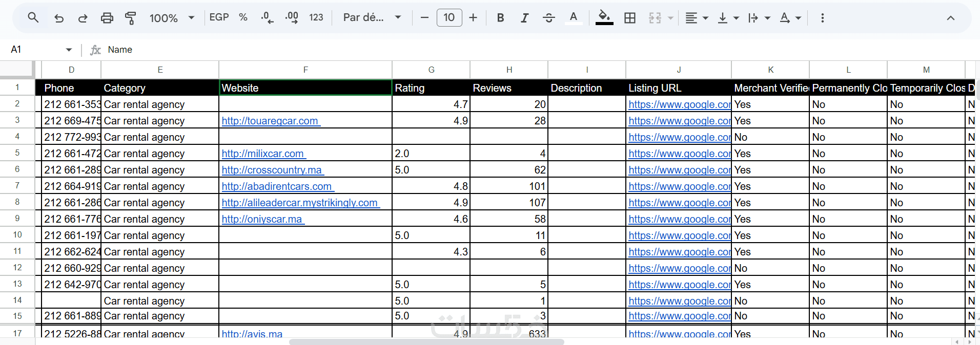980x345 pixels.
Task: Select the Listing URL header cell
Action: coord(679,88)
